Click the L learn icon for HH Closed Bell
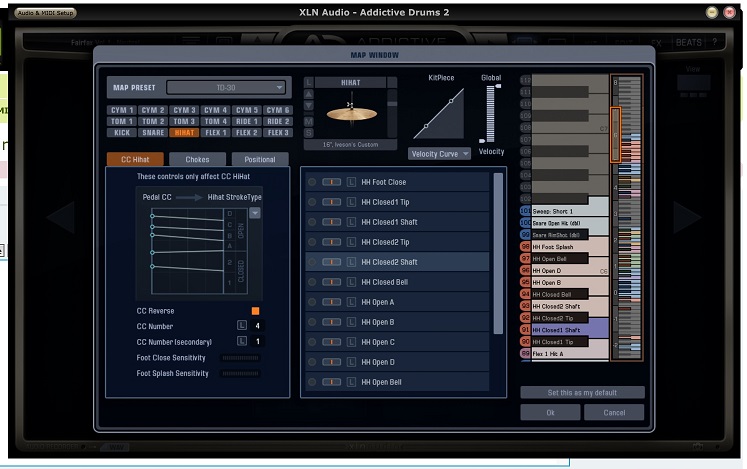 point(351,282)
